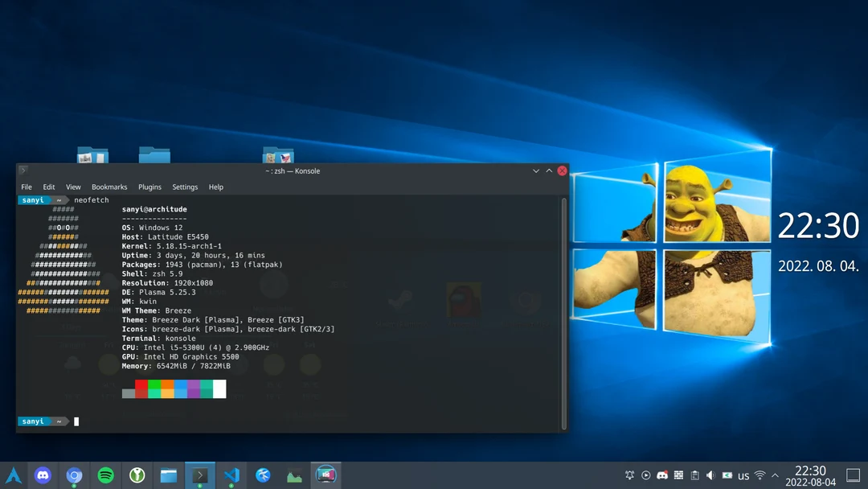868x489 pixels.
Task: Launch Visual Studio Code from the taskbar
Action: (231, 475)
